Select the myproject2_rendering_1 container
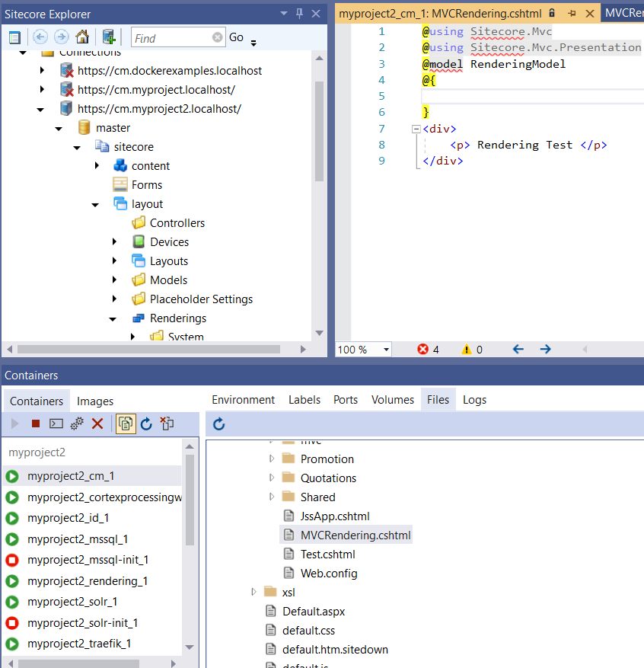 click(x=88, y=581)
